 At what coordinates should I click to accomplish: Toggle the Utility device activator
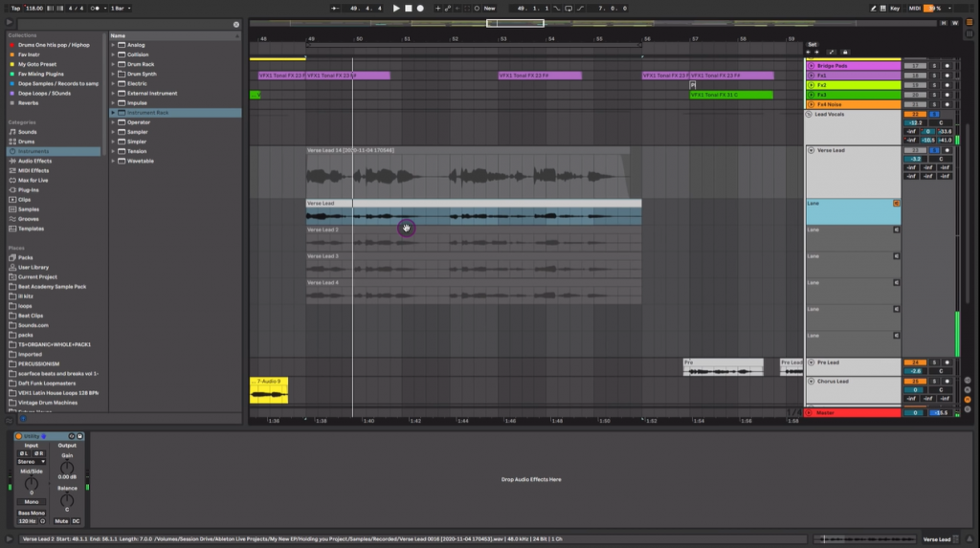pyautogui.click(x=18, y=436)
